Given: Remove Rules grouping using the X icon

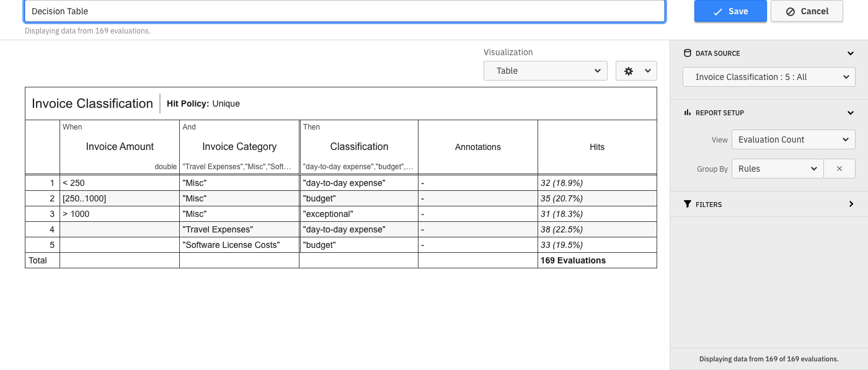Looking at the screenshot, I should pyautogui.click(x=839, y=168).
